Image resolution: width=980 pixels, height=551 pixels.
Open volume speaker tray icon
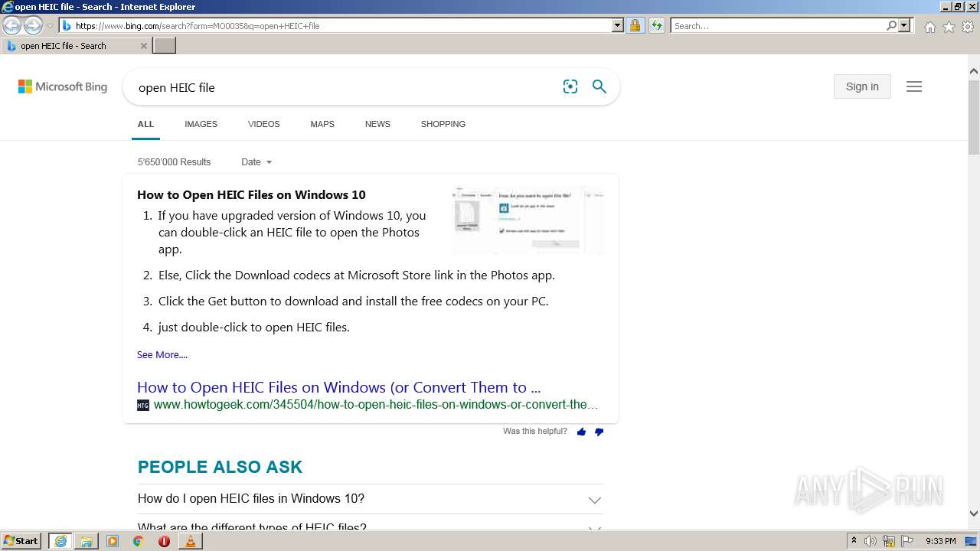coord(871,541)
